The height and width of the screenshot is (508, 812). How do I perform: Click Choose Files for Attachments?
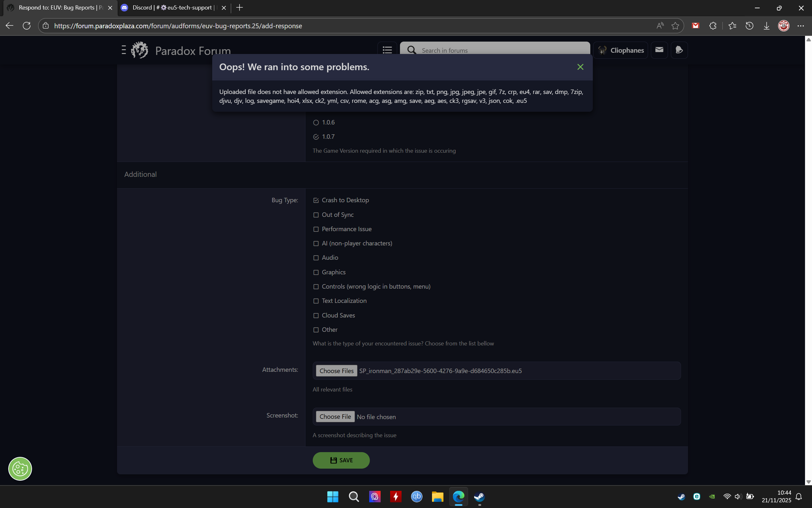tap(337, 371)
